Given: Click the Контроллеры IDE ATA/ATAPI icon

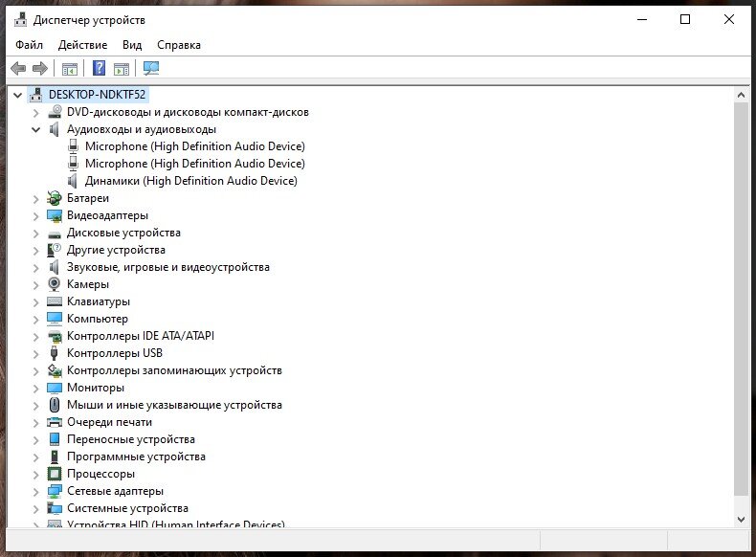Looking at the screenshot, I should coord(55,336).
